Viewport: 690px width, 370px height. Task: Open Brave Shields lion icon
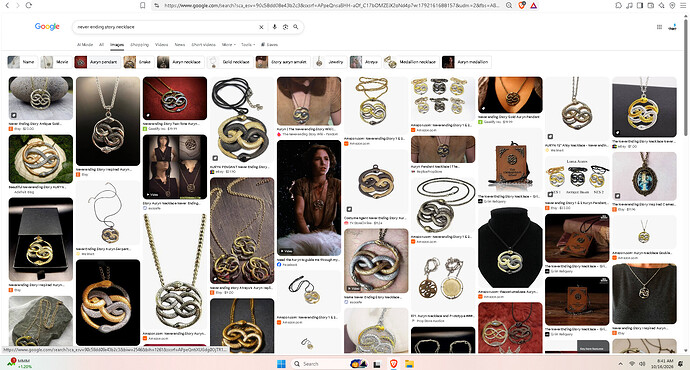tap(521, 5)
